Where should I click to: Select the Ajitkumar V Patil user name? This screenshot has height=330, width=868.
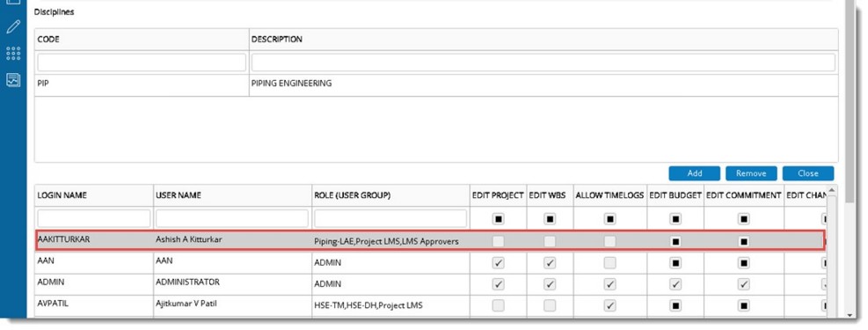232,305
